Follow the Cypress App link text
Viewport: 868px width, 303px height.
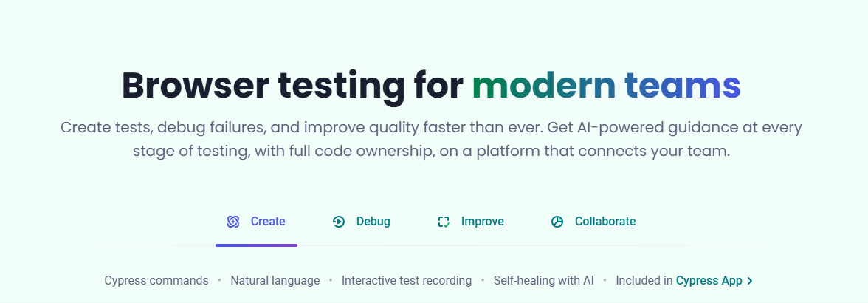709,281
